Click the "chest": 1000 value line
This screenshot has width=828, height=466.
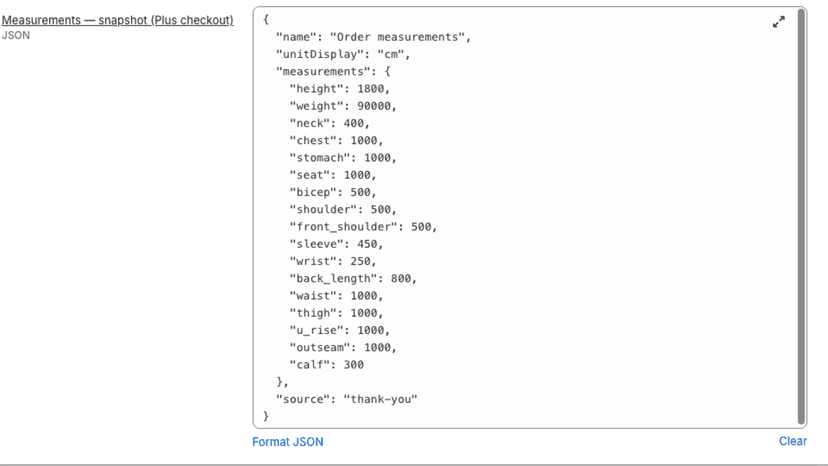click(x=336, y=141)
